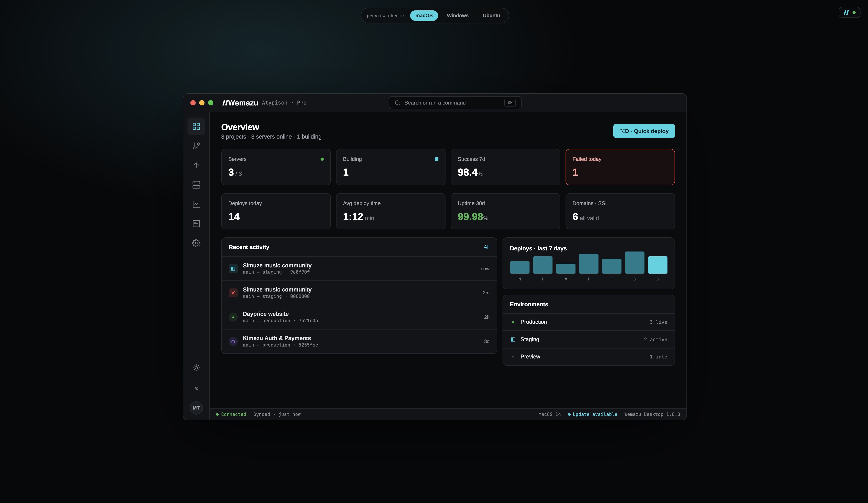Select Sunday's highlighted deploy bar
The width and height of the screenshot is (868, 503).
tap(657, 265)
